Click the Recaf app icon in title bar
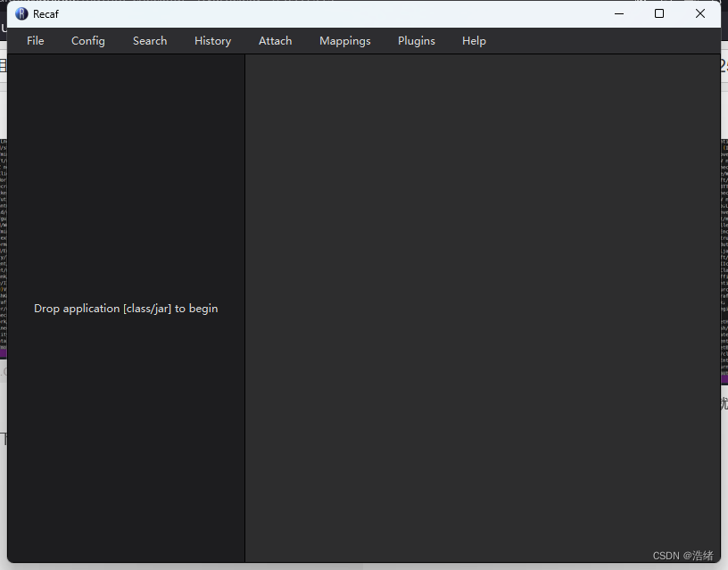 21,14
